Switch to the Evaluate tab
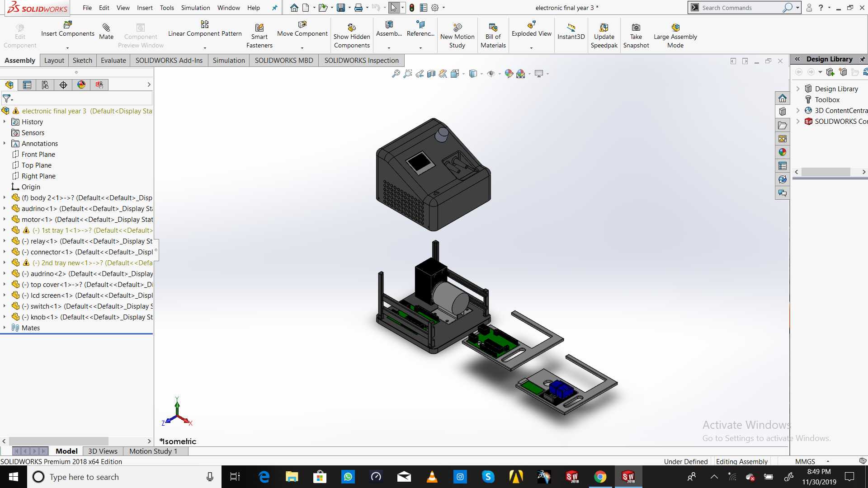 (113, 60)
